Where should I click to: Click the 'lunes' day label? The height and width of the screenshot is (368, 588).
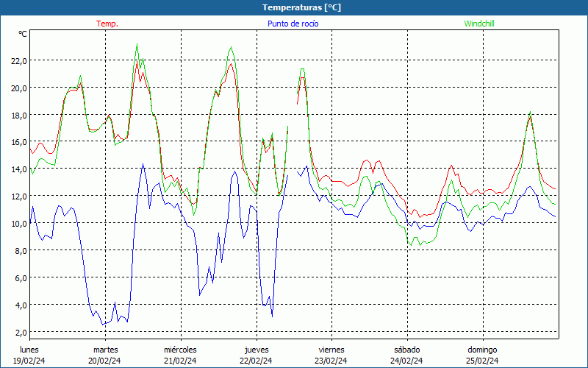29,350
